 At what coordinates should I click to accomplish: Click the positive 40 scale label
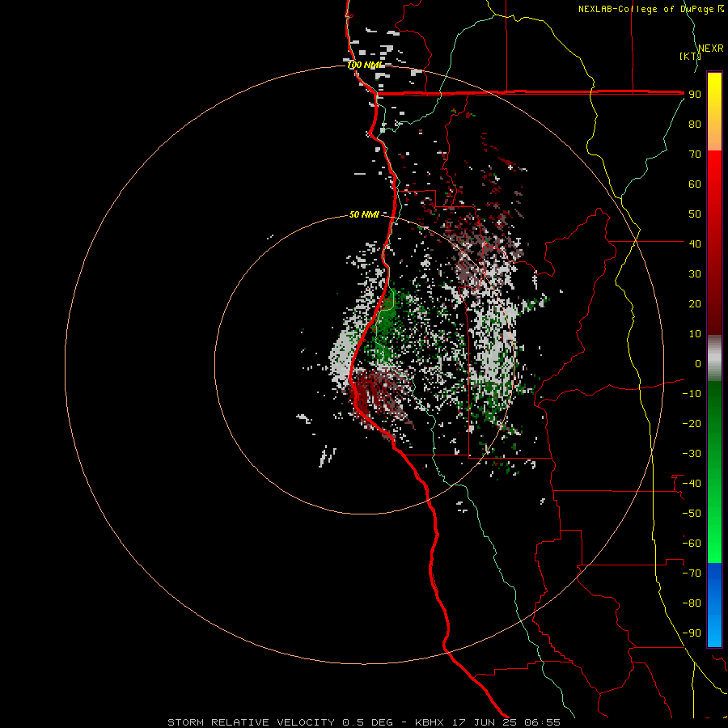(x=695, y=243)
